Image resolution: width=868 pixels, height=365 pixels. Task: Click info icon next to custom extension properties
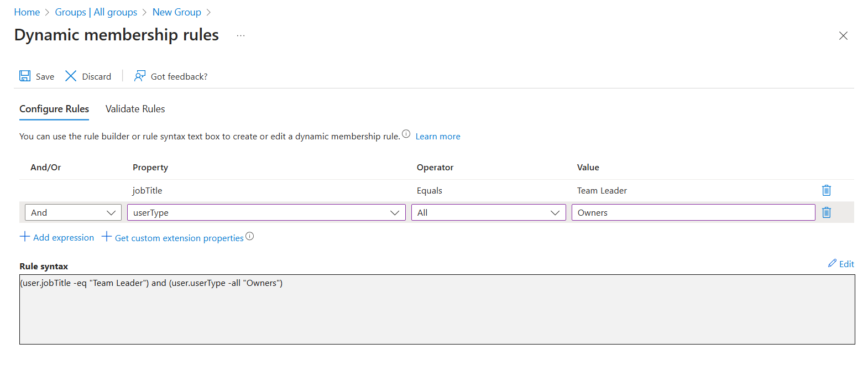[250, 236]
